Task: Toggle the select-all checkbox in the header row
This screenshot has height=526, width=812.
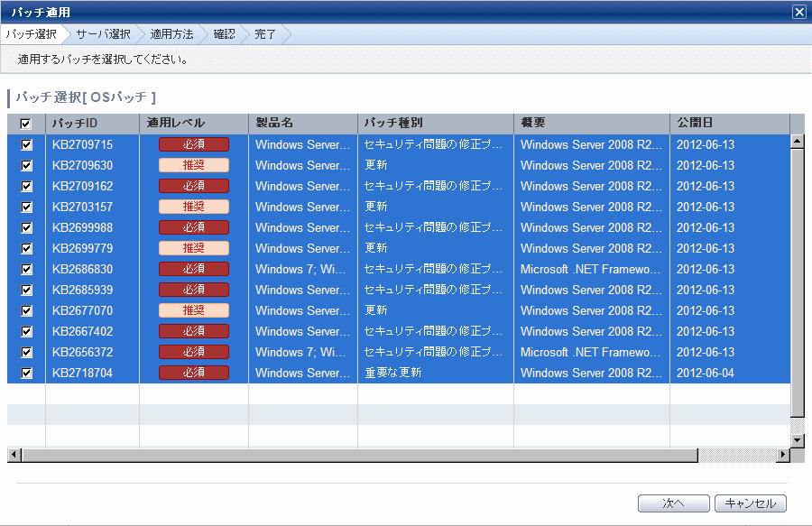Action: click(25, 124)
